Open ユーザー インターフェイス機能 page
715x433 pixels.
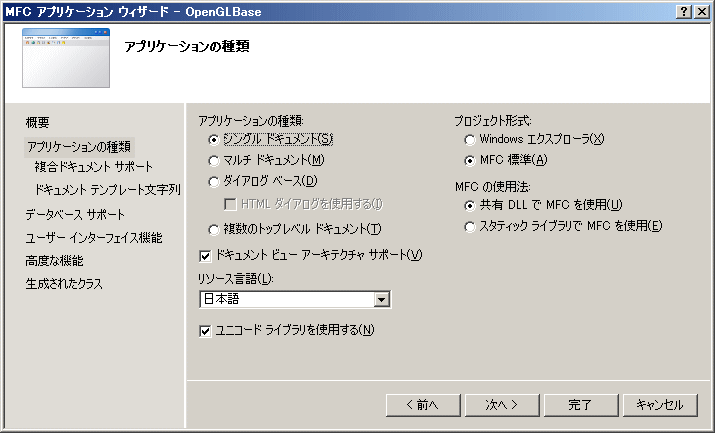tap(93, 238)
